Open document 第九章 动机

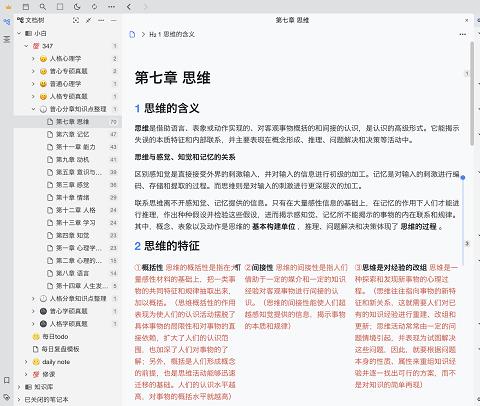click(x=72, y=160)
